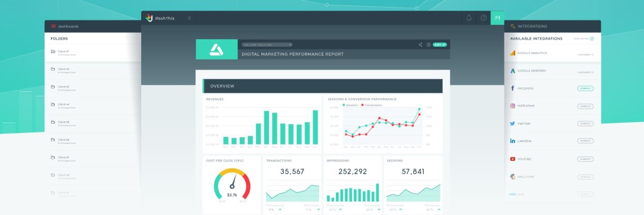This screenshot has width=644, height=215.
Task: Expand Google AdWords accounts list
Action: [586, 72]
